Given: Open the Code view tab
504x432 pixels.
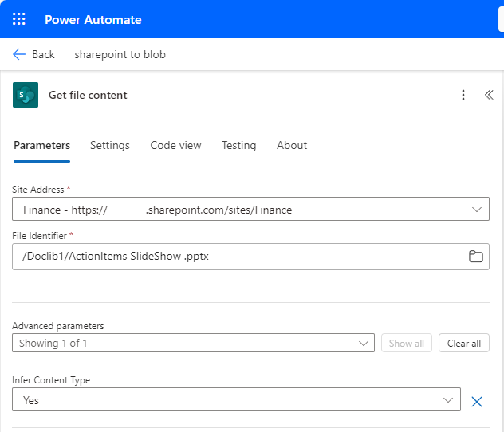Looking at the screenshot, I should pyautogui.click(x=175, y=146).
